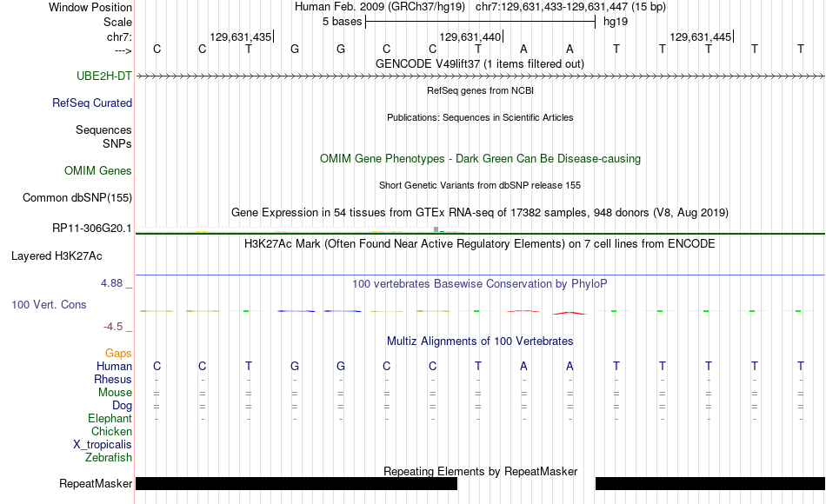Click the first blue PhyloP bar under G
The height and width of the screenshot is (504, 826).
296,311
